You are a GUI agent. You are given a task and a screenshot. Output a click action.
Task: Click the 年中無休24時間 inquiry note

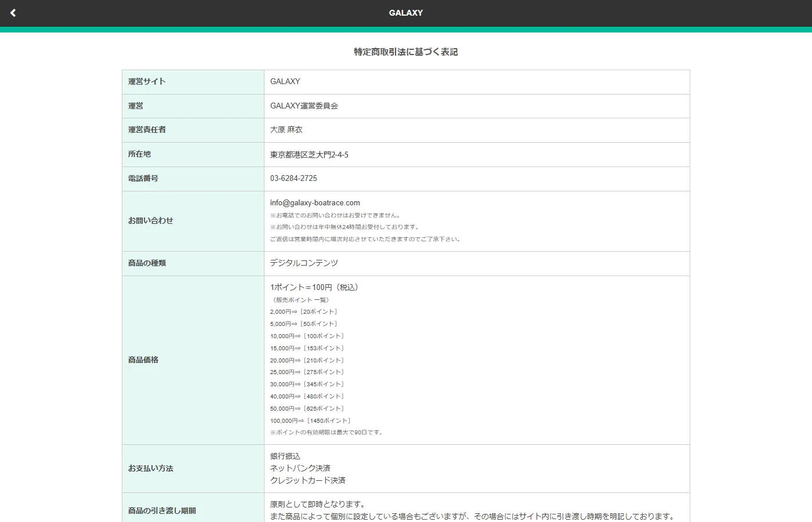click(345, 227)
